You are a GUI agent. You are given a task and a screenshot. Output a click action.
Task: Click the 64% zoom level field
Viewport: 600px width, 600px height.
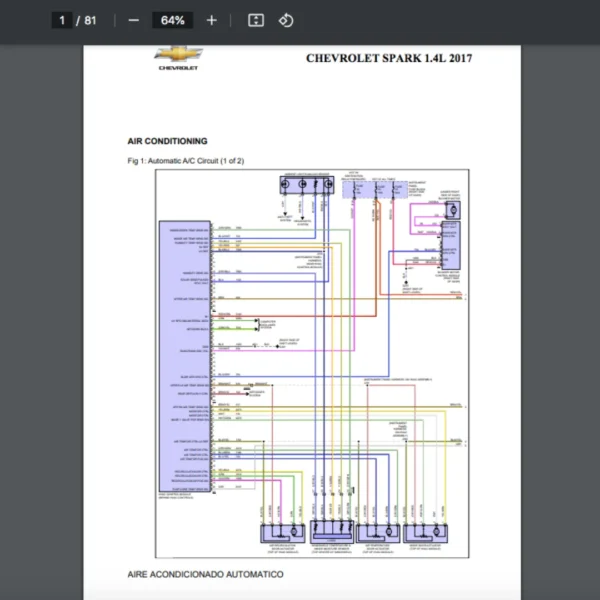click(172, 20)
